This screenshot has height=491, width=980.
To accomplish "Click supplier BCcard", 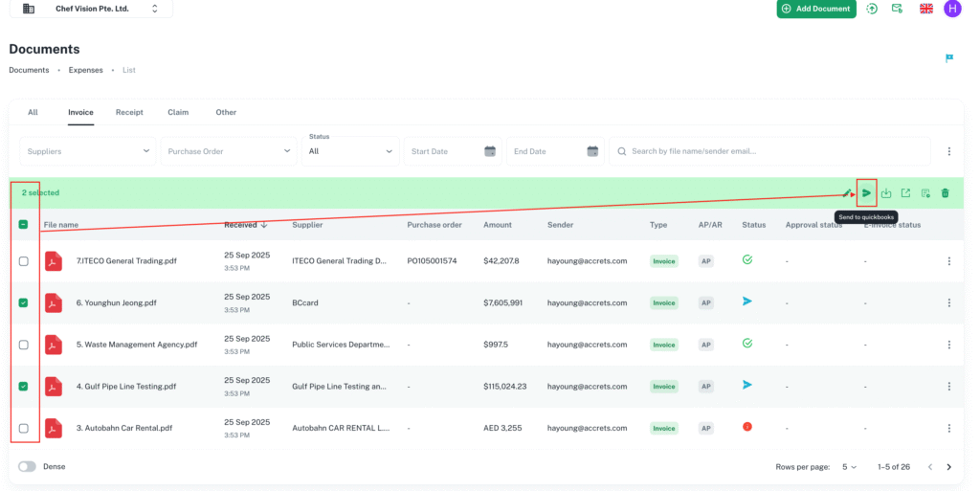I will click(305, 303).
